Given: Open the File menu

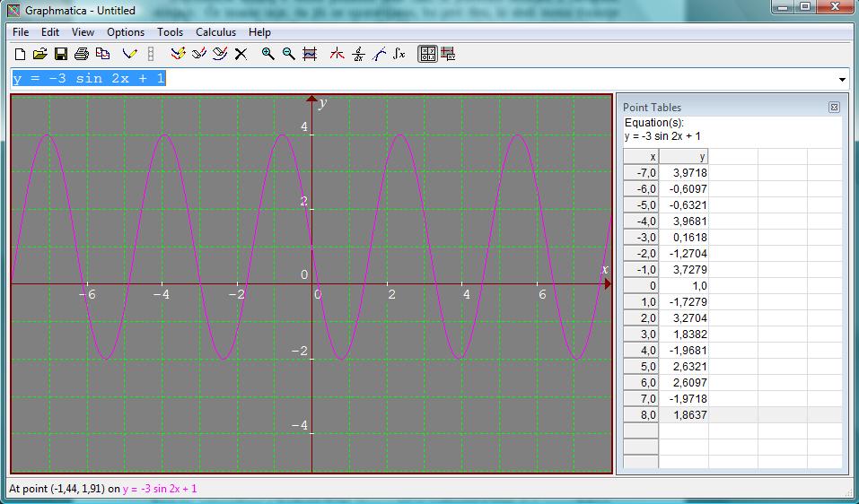Looking at the screenshot, I should pyautogui.click(x=21, y=32).
